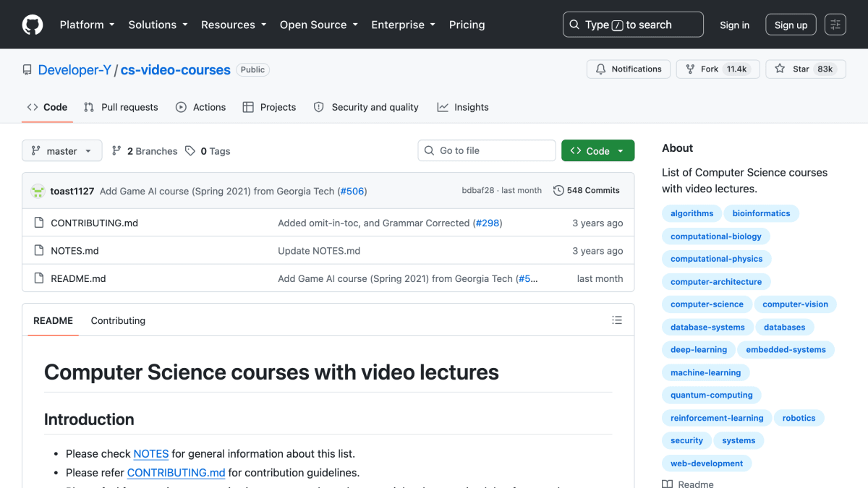Open the 548 Commits link
Viewport: 868px width, 488px height.
click(x=587, y=190)
